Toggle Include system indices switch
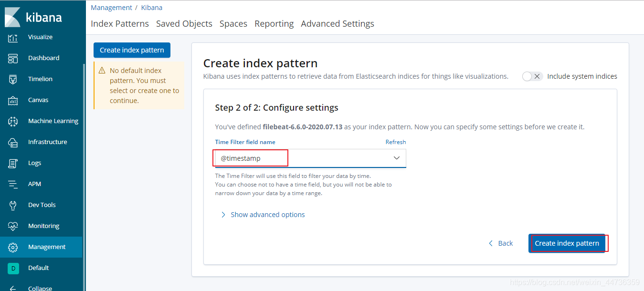 (x=532, y=76)
